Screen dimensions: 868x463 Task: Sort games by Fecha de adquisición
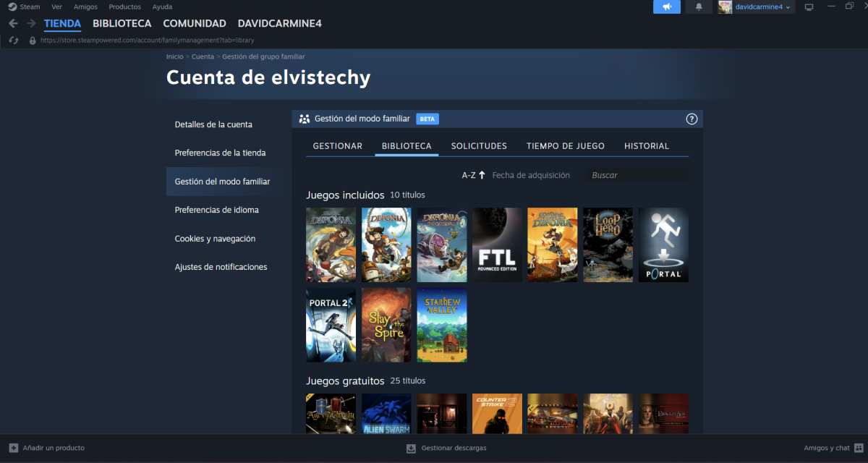point(532,174)
